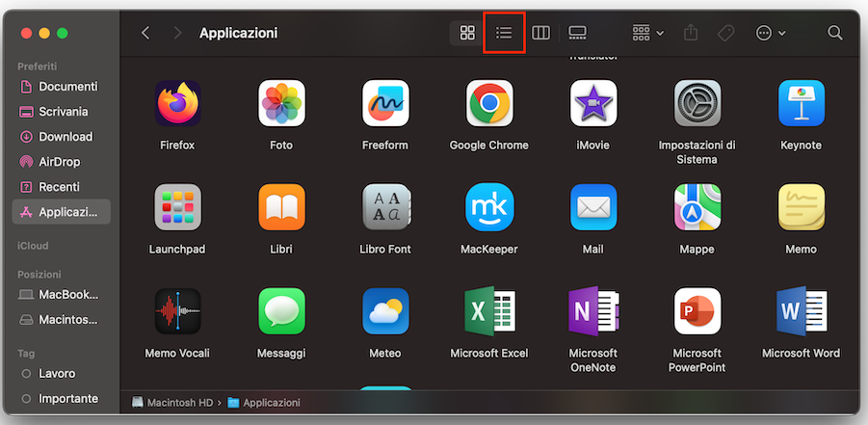
Task: Open the Firefox application icon
Action: 177,103
